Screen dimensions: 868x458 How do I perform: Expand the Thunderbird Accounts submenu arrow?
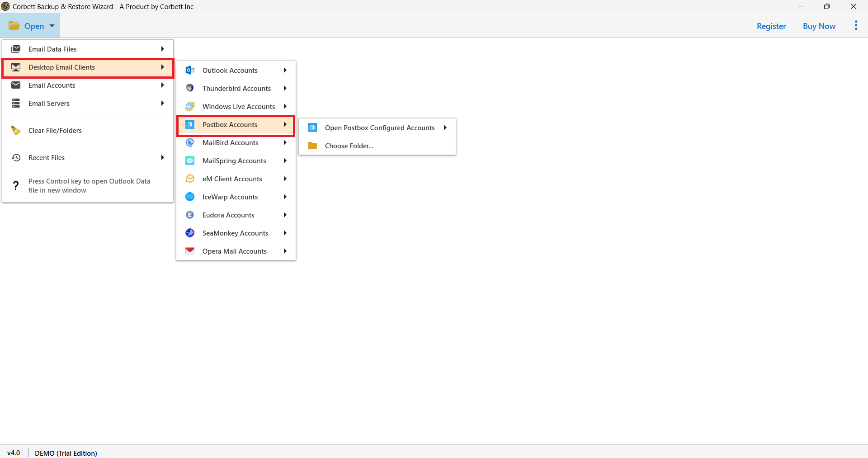[x=285, y=88]
